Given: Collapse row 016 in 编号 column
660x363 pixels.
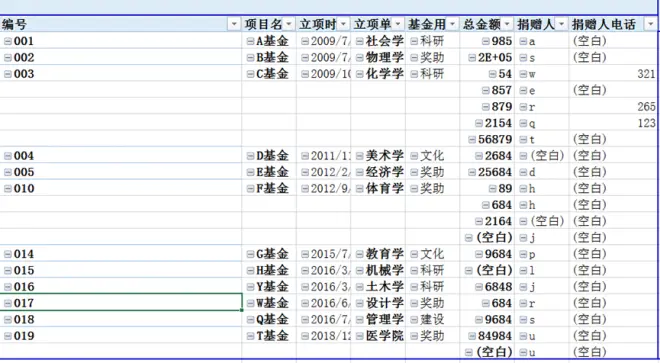Looking at the screenshot, I should pyautogui.click(x=8, y=287).
